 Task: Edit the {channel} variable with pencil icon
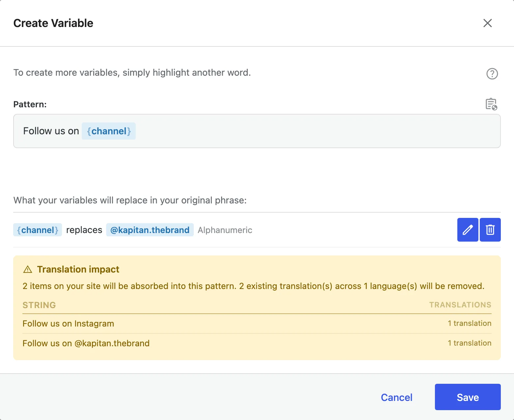coord(468,230)
